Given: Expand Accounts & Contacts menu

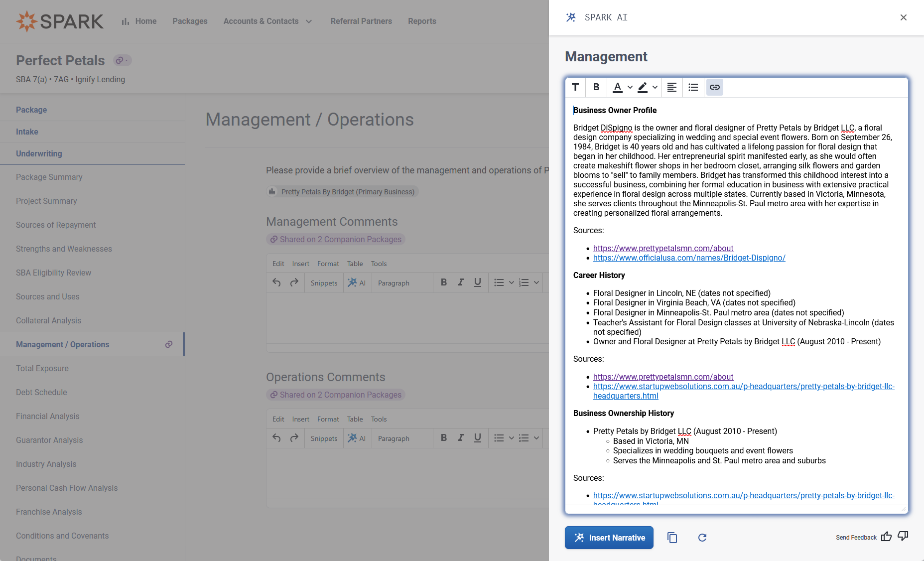Looking at the screenshot, I should pyautogui.click(x=267, y=21).
